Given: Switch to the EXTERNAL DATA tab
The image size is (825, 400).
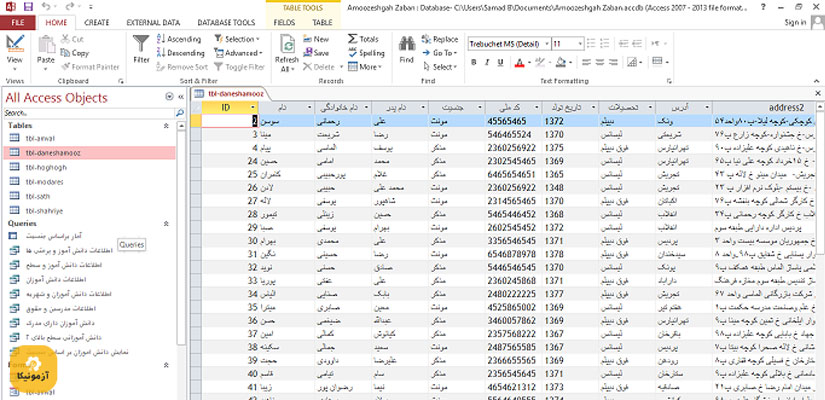Looking at the screenshot, I should click(x=153, y=23).
